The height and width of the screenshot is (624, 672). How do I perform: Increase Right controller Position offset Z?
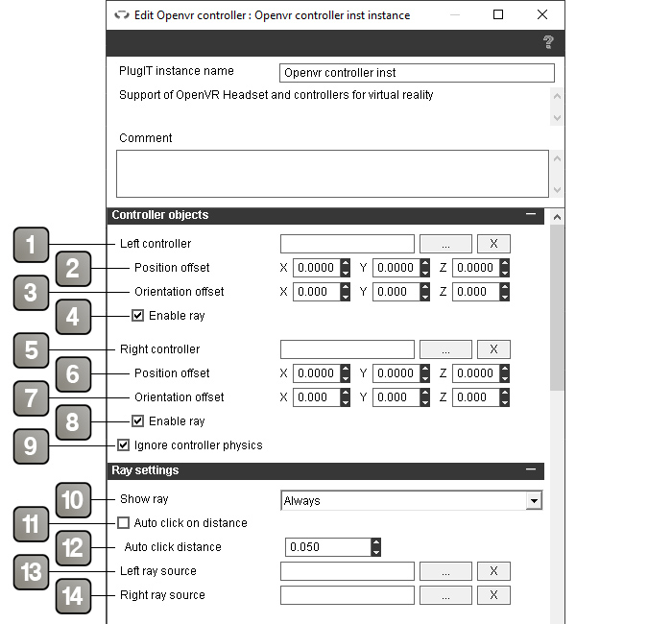(505, 369)
